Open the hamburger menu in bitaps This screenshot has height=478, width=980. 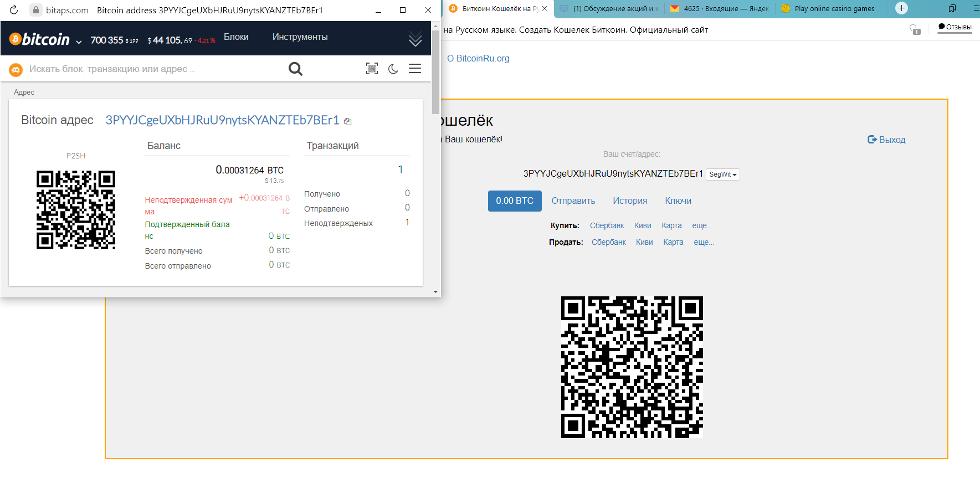click(x=415, y=69)
